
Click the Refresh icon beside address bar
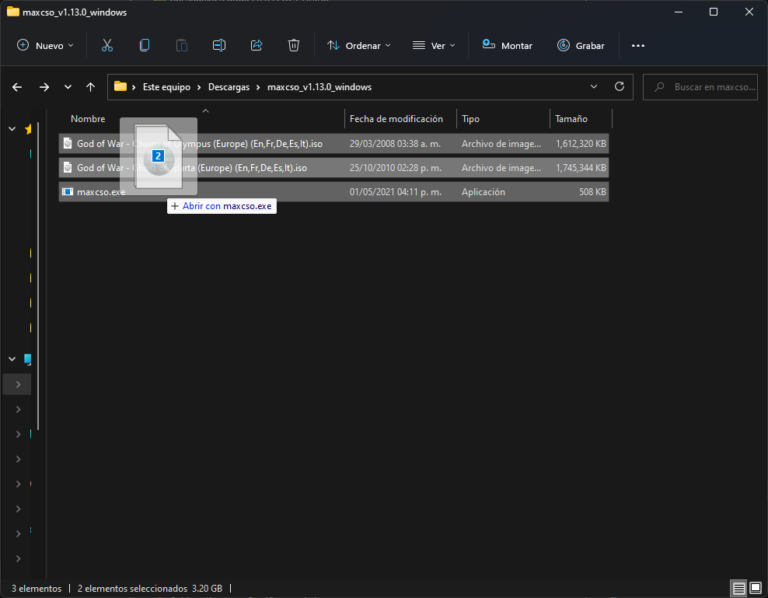coord(619,87)
